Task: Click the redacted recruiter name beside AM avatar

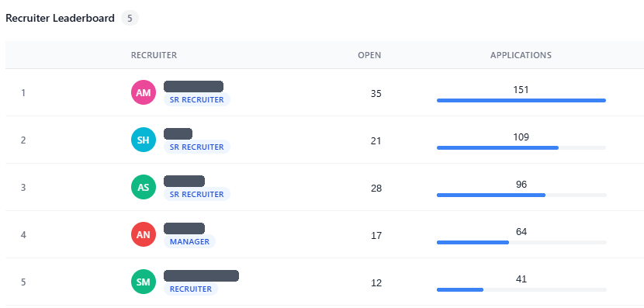Action: (193, 86)
